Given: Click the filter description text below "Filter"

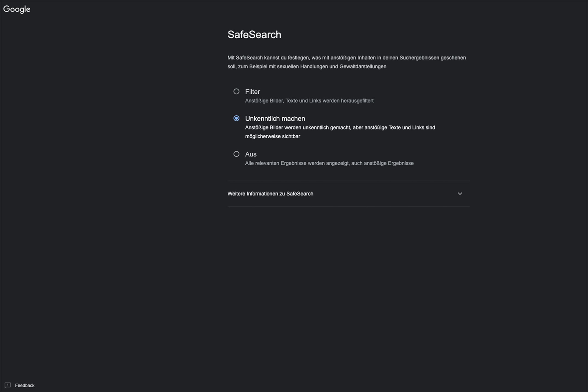Looking at the screenshot, I should point(309,101).
